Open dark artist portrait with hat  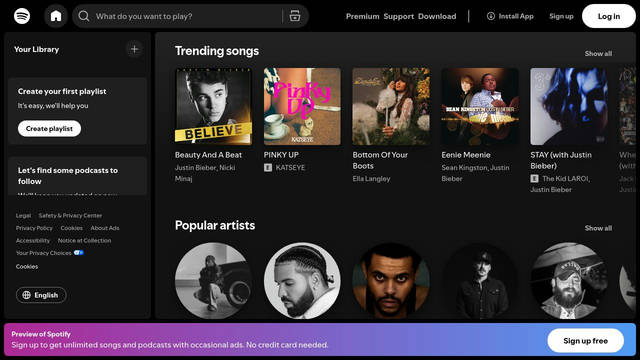[x=480, y=281]
